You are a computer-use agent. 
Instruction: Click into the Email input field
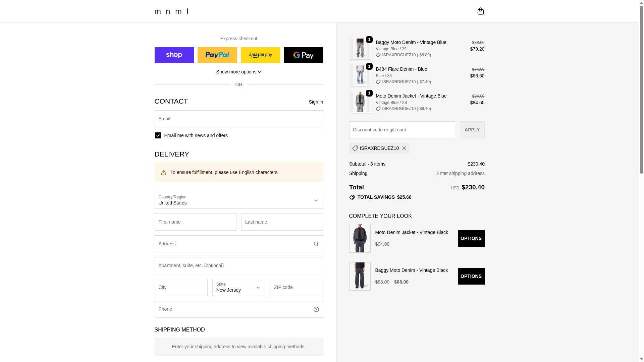tap(239, 119)
